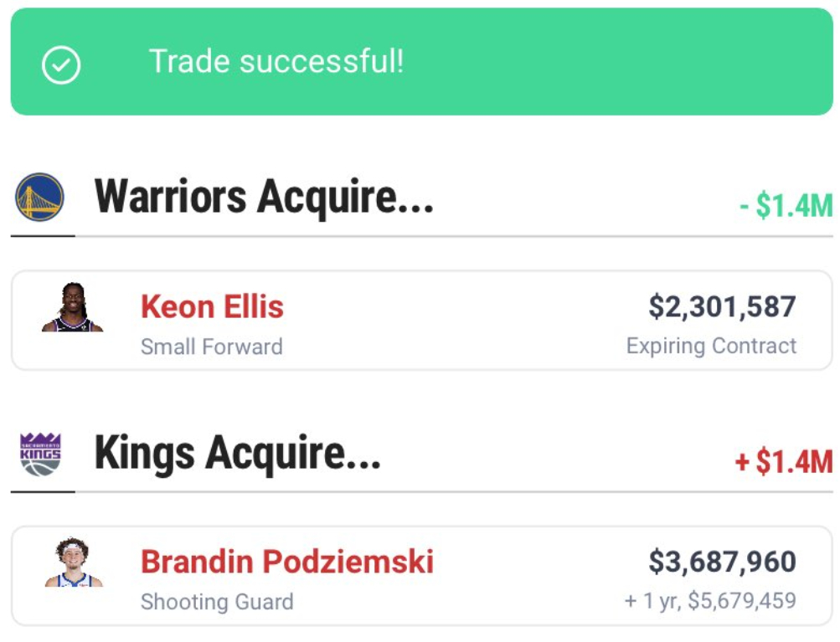Click the Kings plus $1.4M cap change
This screenshot has width=840, height=642.
pyautogui.click(x=783, y=461)
